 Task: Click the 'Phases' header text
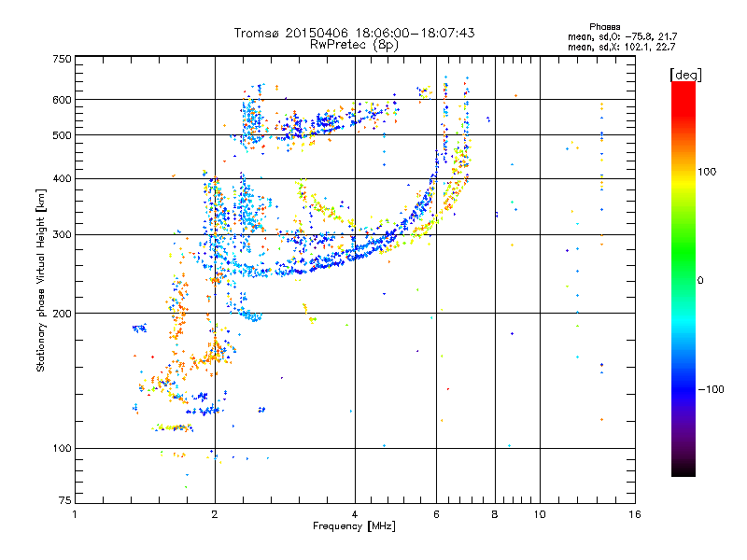coord(604,27)
